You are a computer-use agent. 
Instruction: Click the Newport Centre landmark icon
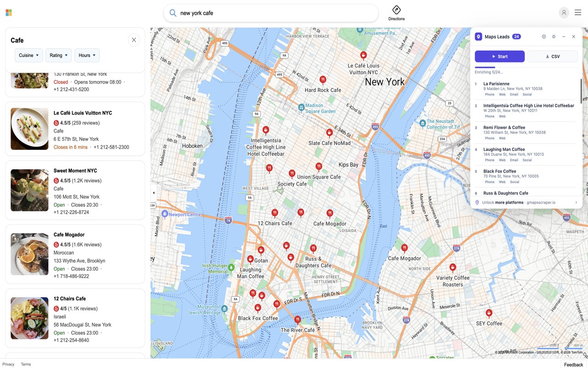[x=164, y=214]
